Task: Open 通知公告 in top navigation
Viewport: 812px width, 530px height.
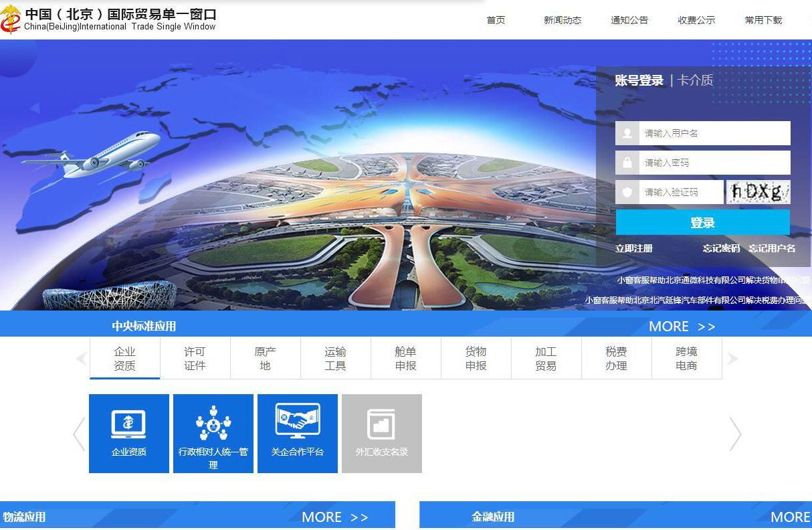Action: pyautogui.click(x=629, y=20)
